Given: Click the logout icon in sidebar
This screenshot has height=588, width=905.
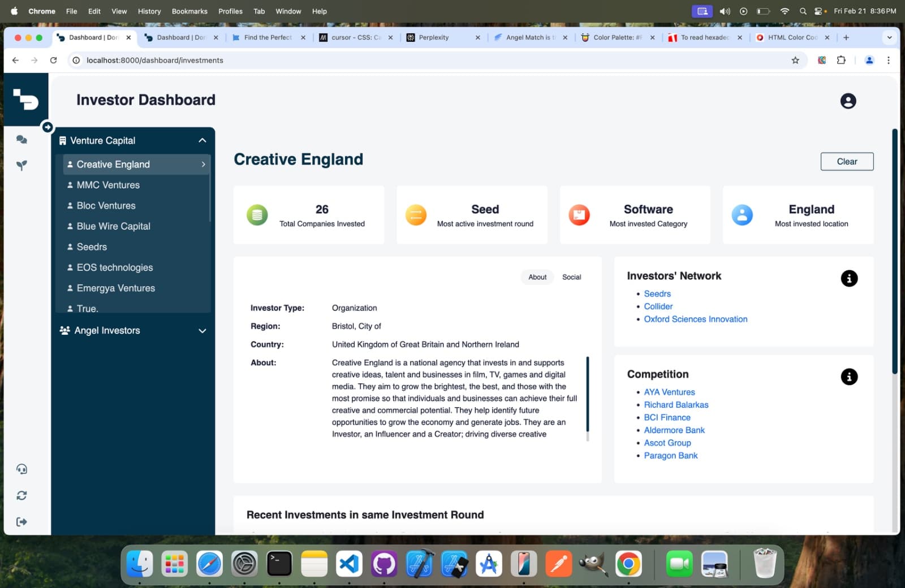Looking at the screenshot, I should (x=21, y=522).
